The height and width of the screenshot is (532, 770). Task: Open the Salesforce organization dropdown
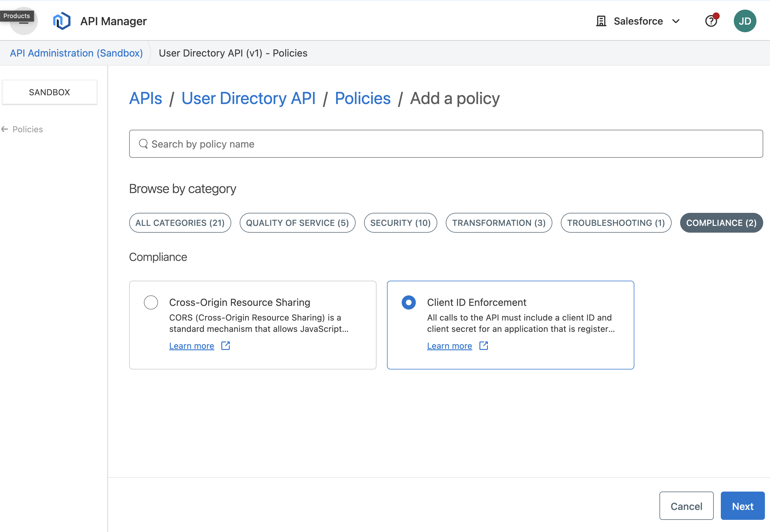pyautogui.click(x=676, y=21)
